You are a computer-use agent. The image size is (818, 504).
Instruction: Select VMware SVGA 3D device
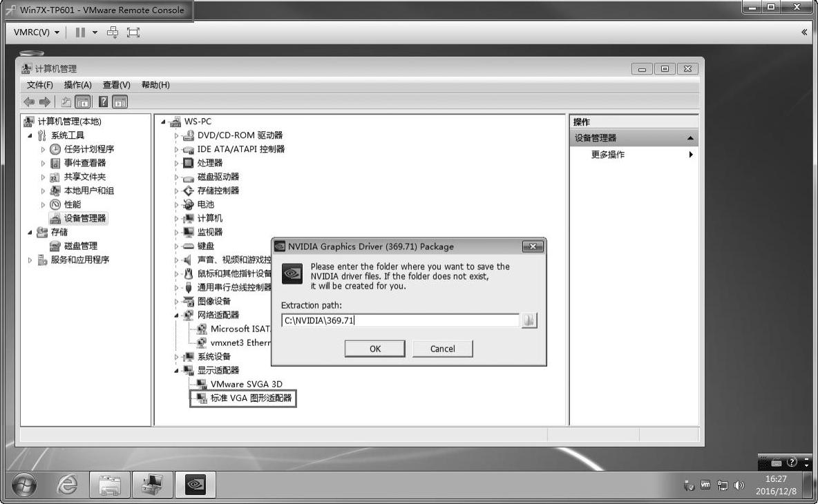[246, 384]
